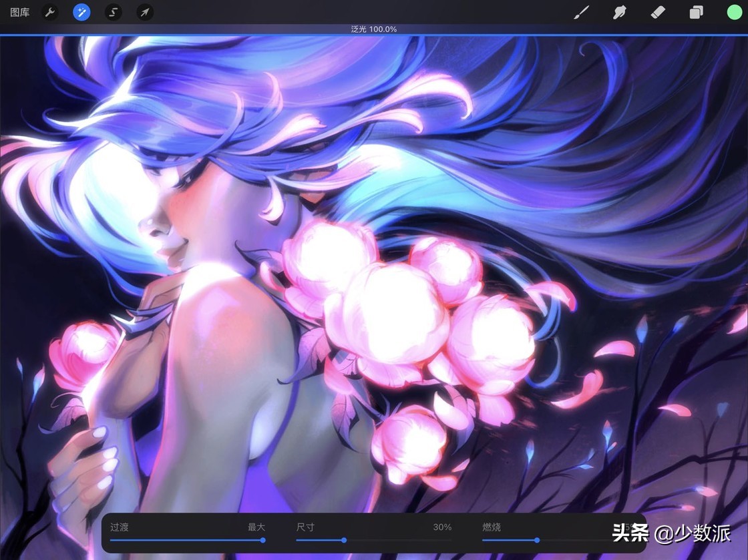This screenshot has height=560, width=748.
Task: Open the Layers panel
Action: 696,13
